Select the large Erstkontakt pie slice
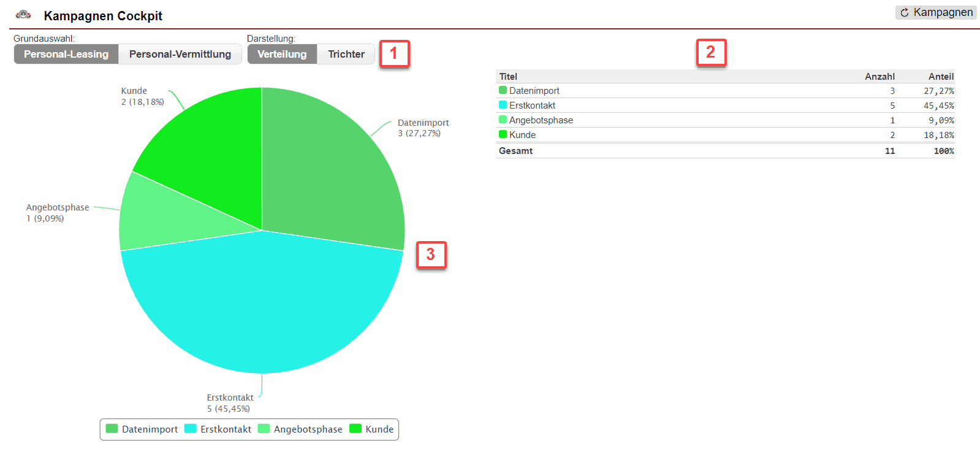 pos(262,307)
